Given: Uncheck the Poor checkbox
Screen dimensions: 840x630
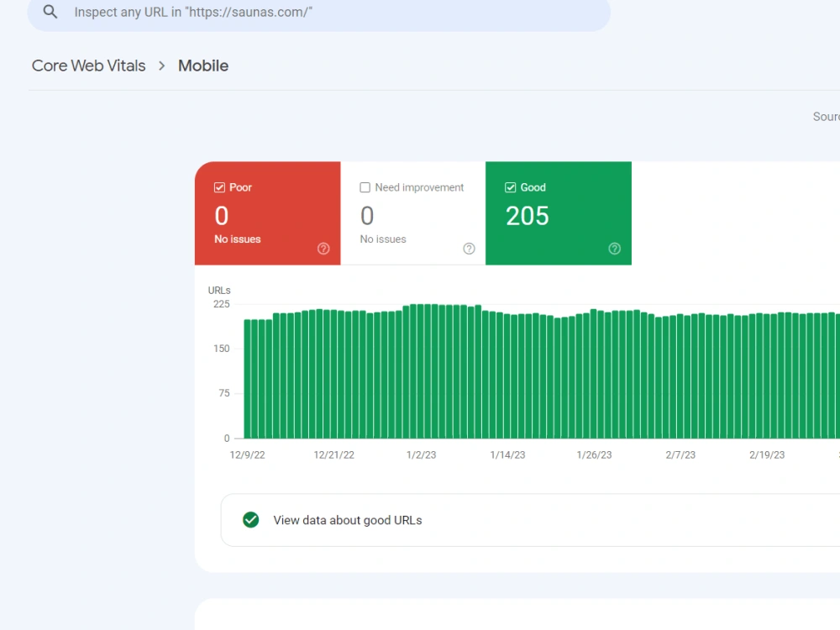Looking at the screenshot, I should [x=219, y=187].
